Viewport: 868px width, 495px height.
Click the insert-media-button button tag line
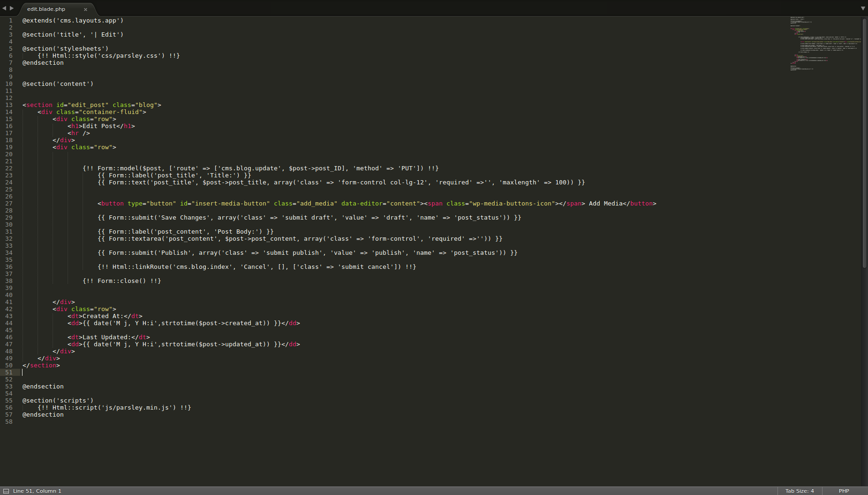coord(377,204)
